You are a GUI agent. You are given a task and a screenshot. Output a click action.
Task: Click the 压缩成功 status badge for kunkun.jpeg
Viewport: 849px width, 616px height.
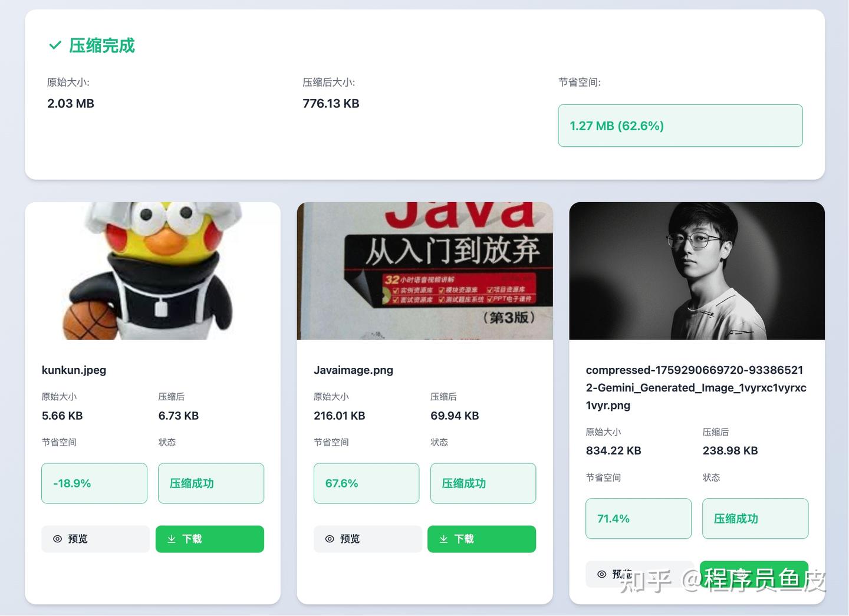click(x=210, y=483)
